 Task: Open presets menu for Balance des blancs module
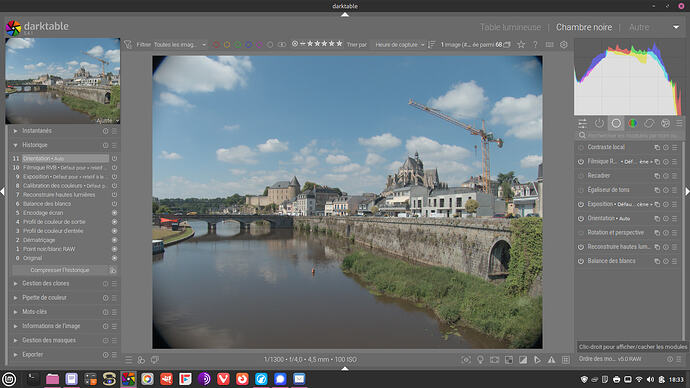[675, 261]
